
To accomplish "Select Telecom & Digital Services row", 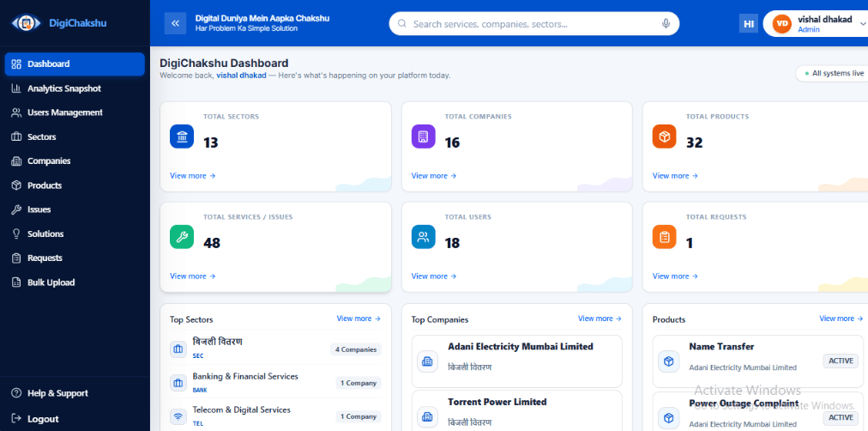I will [275, 416].
